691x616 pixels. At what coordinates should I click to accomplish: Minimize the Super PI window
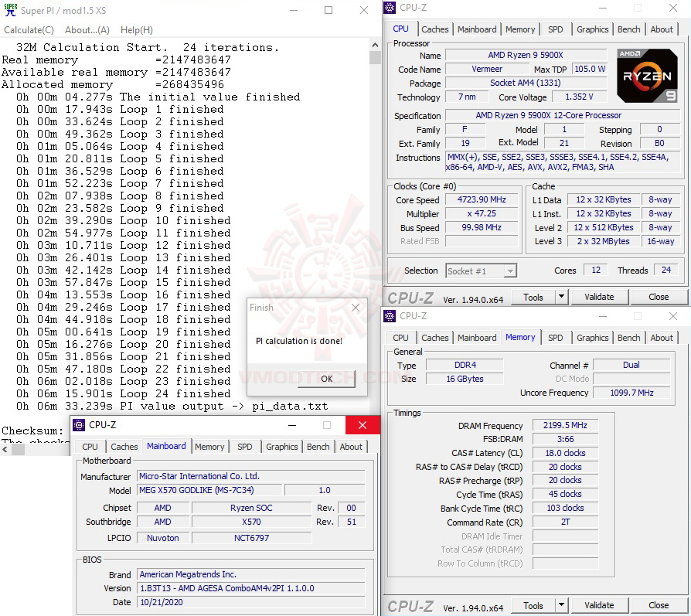pyautogui.click(x=294, y=10)
